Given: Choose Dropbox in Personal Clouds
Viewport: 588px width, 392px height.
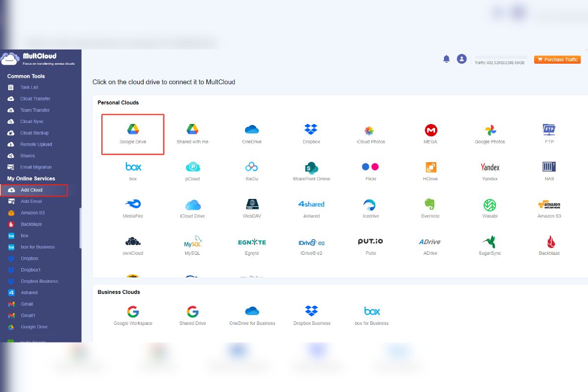Looking at the screenshot, I should tap(311, 134).
